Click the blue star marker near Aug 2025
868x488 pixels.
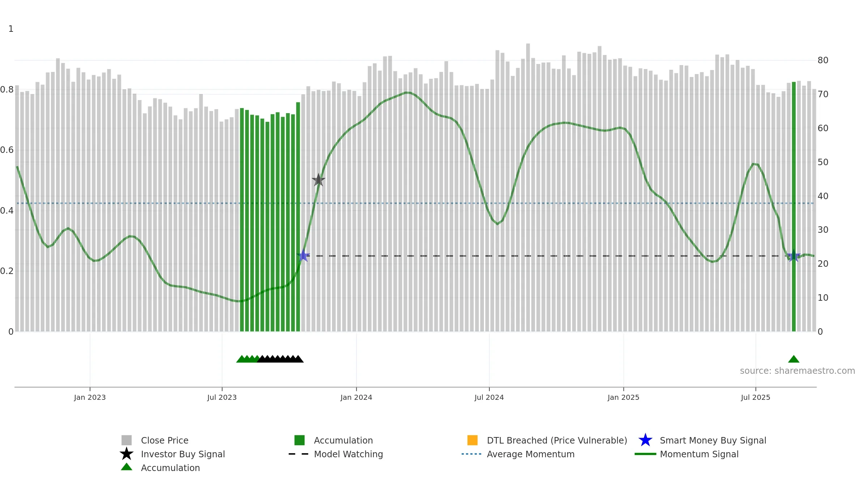tap(793, 256)
